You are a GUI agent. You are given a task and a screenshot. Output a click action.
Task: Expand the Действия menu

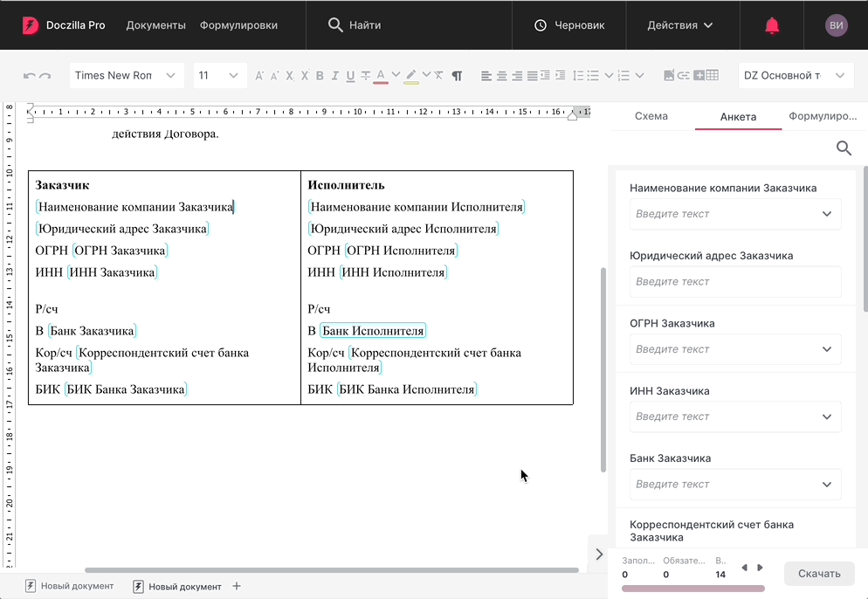pos(680,25)
